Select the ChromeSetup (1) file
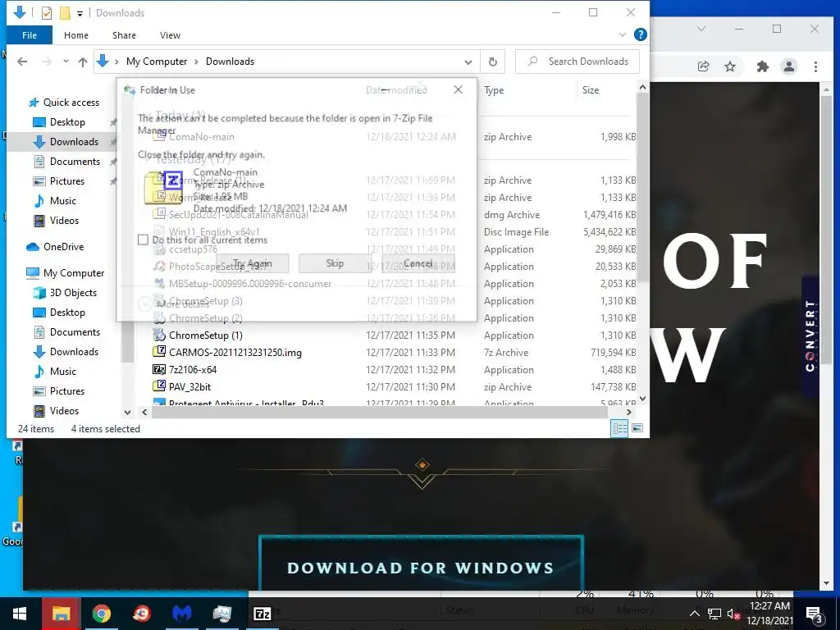This screenshot has width=840, height=630. (206, 336)
